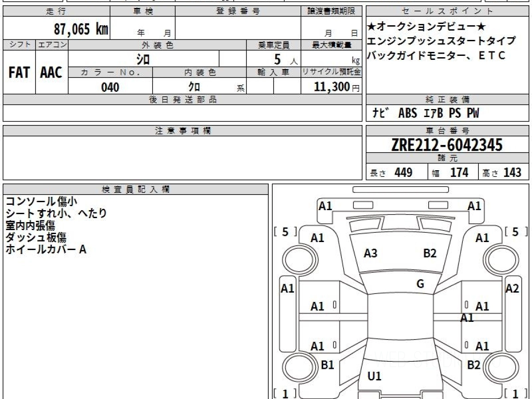This screenshot has width=532, height=399.
Task: Select the 後日発送部品 header
Action: point(182,100)
